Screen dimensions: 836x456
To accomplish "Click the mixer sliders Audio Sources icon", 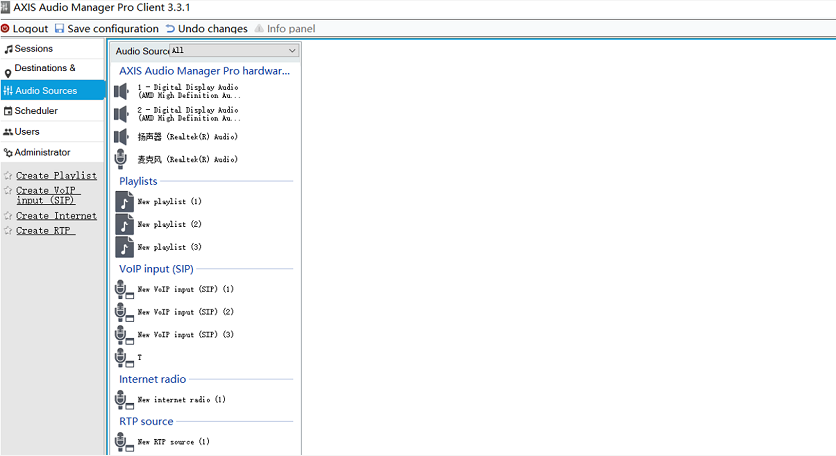I will pos(8,91).
